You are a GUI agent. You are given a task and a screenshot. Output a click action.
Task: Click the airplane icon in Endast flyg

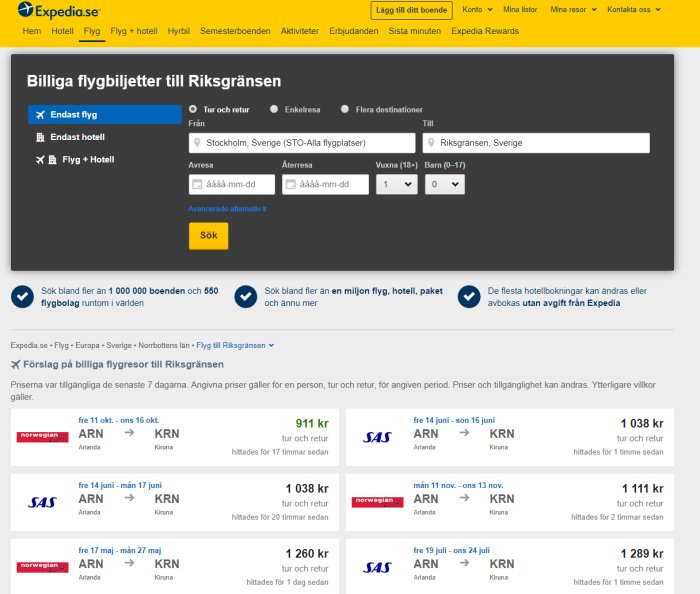point(40,115)
